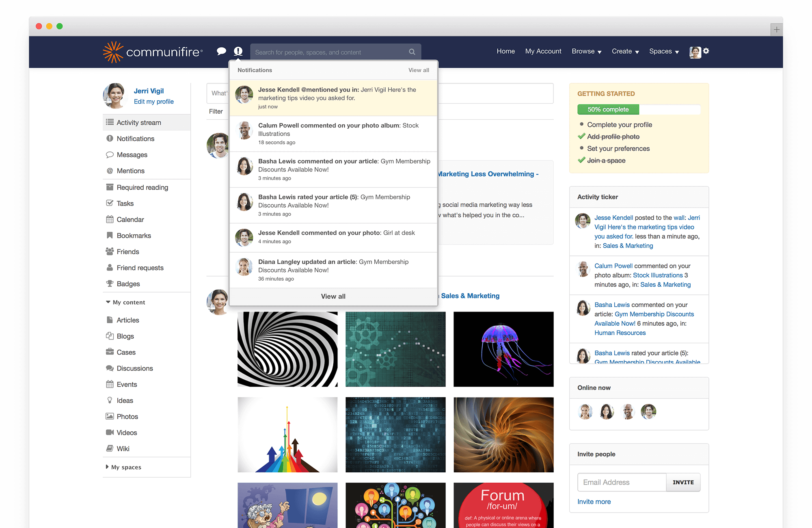Select the Activity stream sidebar icon

tap(110, 122)
